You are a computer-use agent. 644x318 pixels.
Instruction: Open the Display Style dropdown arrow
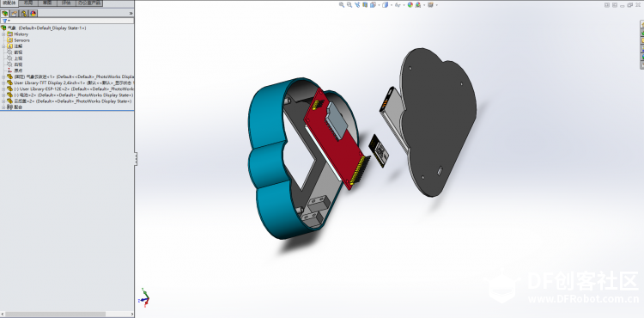(x=392, y=5)
